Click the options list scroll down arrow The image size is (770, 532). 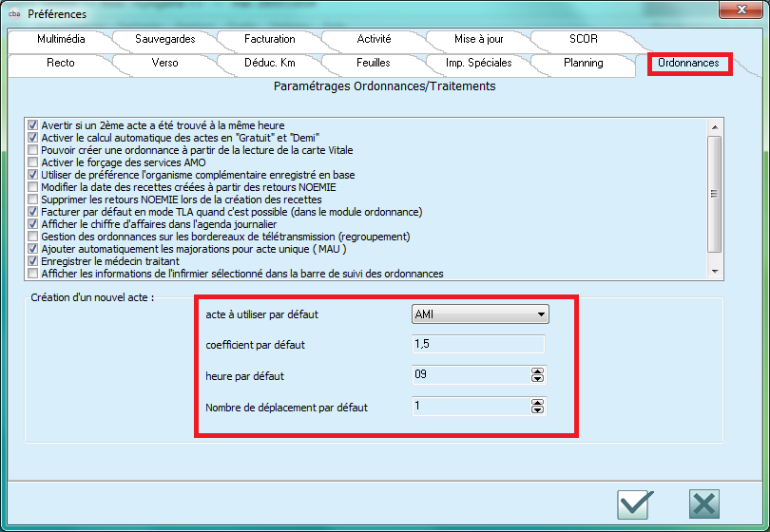pos(715,272)
